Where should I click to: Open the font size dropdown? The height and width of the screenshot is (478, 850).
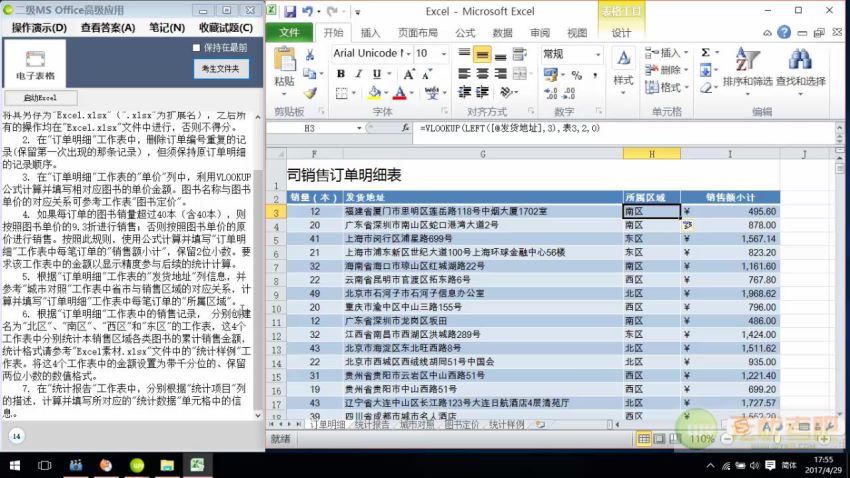pos(443,54)
